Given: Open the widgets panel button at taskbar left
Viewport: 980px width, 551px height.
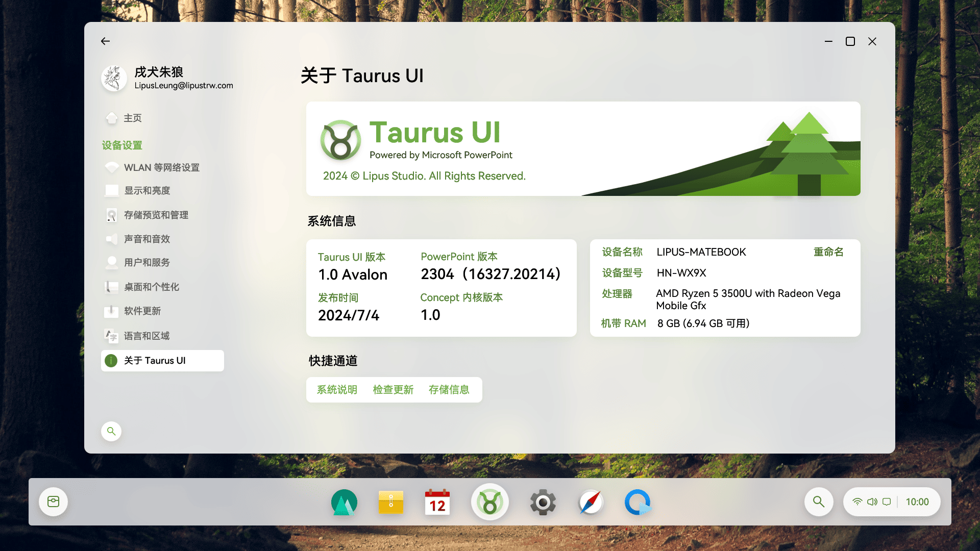Looking at the screenshot, I should click(54, 502).
